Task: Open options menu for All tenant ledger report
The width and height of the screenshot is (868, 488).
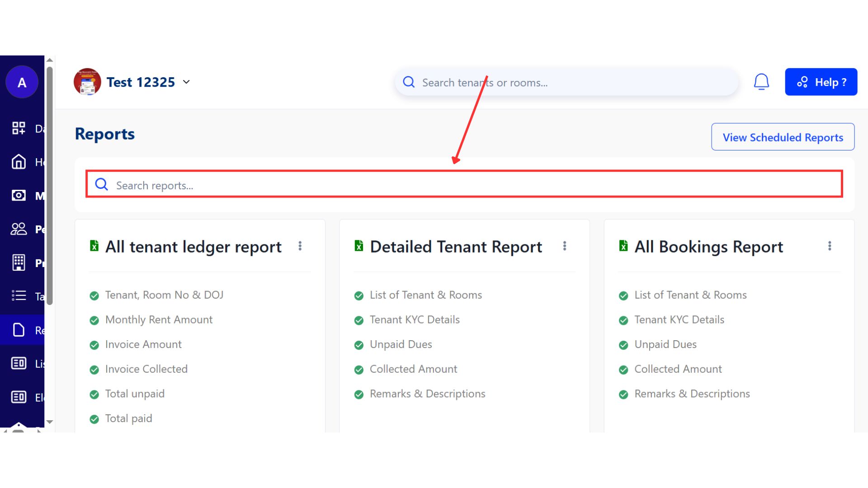Action: tap(300, 246)
